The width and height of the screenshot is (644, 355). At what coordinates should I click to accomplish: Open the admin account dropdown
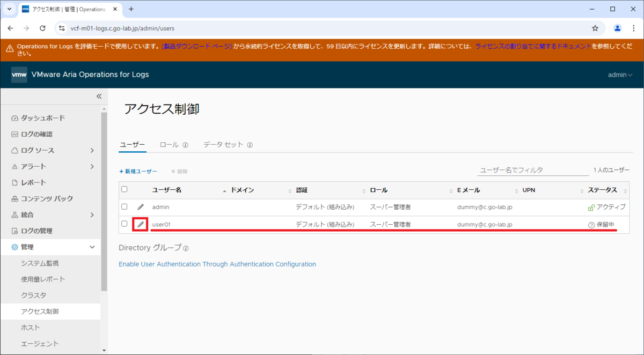point(620,75)
